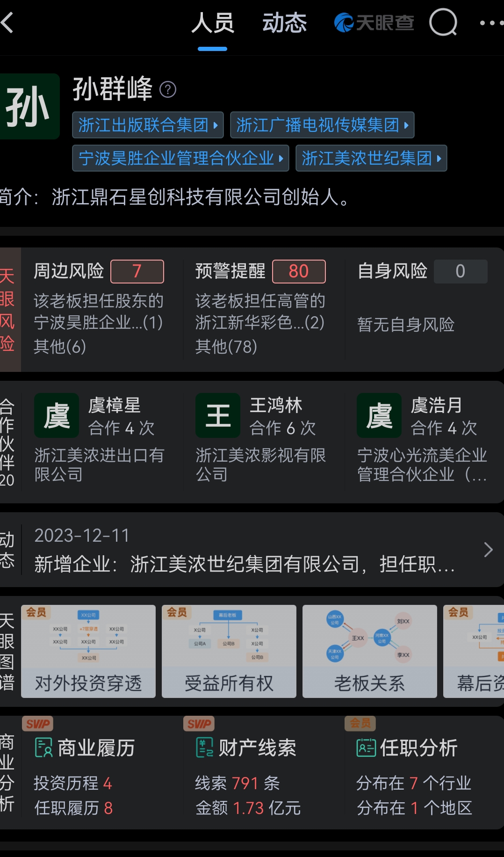Tap 浙江新华彩色...(2) warning item
Viewport: 504px width, 857px height.
(260, 322)
